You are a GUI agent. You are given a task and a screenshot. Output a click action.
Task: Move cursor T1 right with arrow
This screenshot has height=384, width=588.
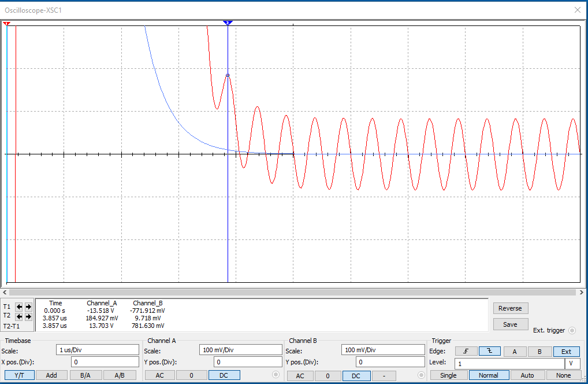28,307
